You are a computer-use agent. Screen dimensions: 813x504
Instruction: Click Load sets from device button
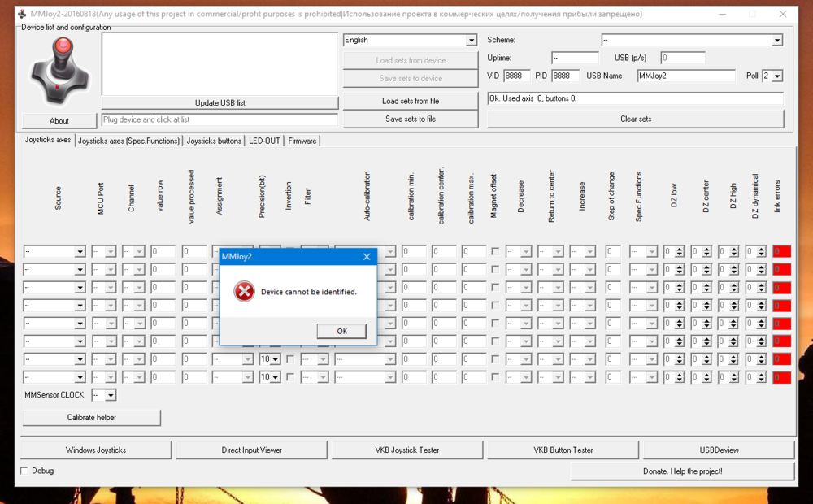(410, 60)
